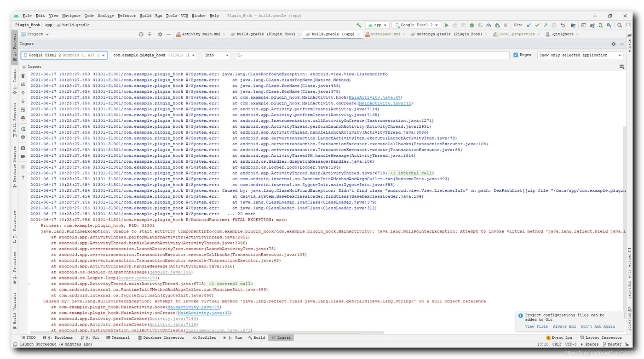
Task: Click the logcat search input field
Action: pyautogui.click(x=372, y=55)
